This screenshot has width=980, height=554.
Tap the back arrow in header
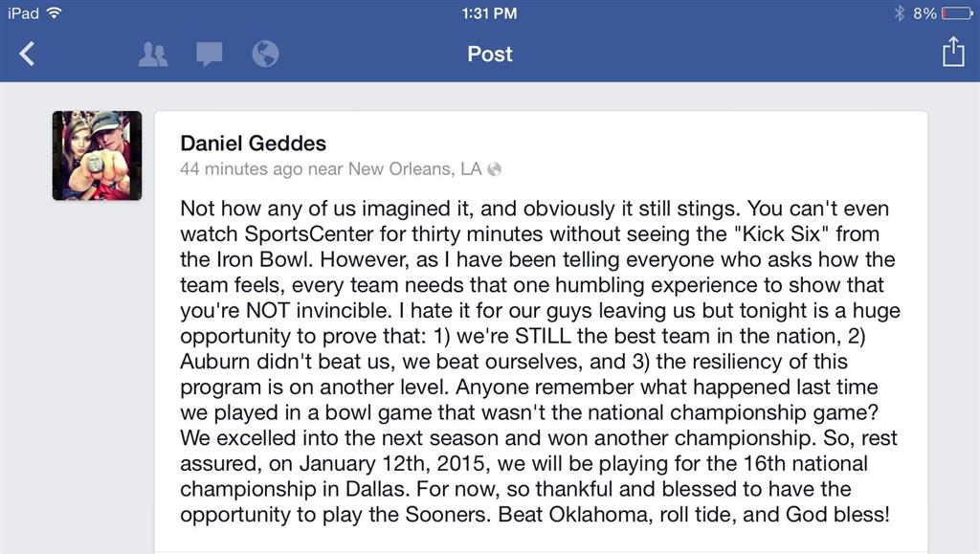pyautogui.click(x=27, y=54)
